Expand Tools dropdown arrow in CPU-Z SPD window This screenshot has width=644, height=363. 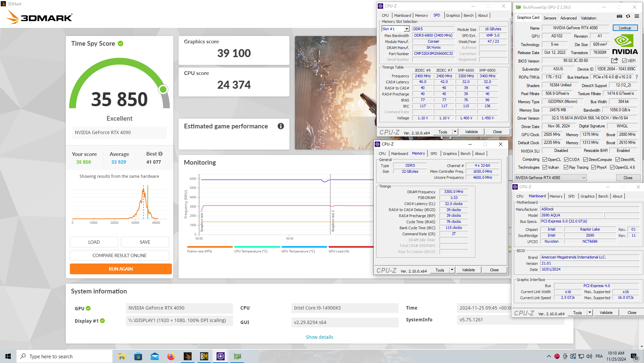455,132
